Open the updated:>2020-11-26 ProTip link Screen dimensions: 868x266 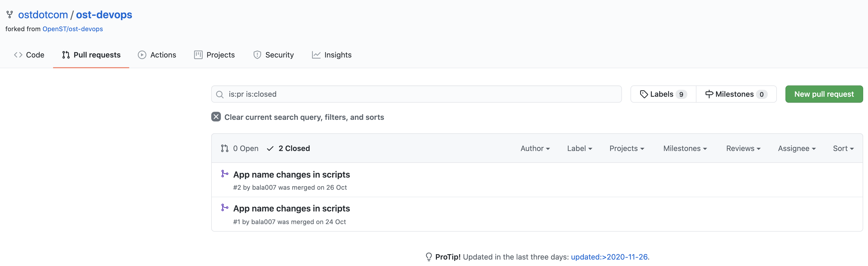[x=609, y=257]
